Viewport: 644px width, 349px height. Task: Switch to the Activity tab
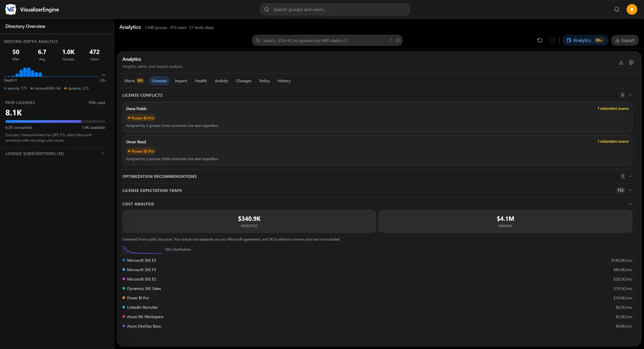click(221, 81)
